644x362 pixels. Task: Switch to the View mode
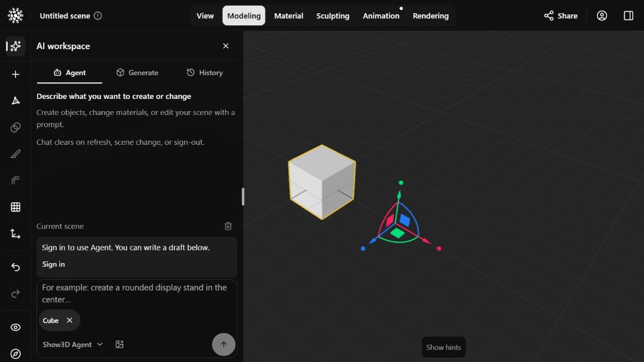(205, 15)
